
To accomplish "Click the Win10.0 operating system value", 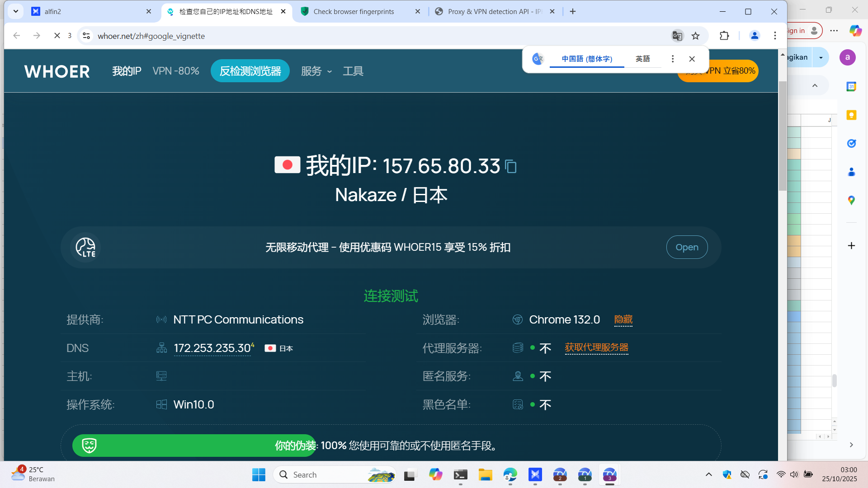I will coord(193,404).
